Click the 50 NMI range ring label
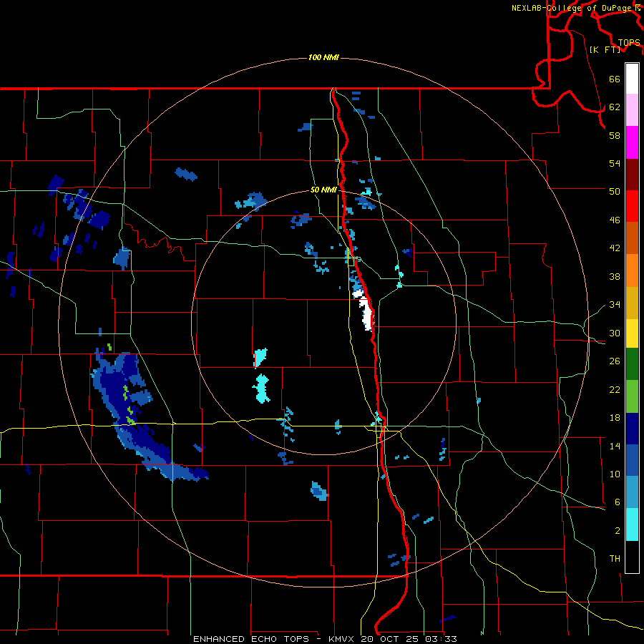The height and width of the screenshot is (644, 644). tap(323, 190)
